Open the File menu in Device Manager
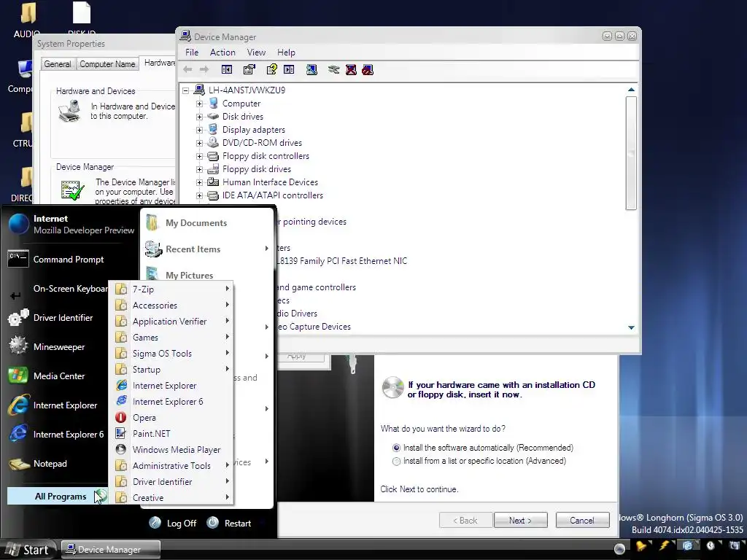 pyautogui.click(x=192, y=52)
